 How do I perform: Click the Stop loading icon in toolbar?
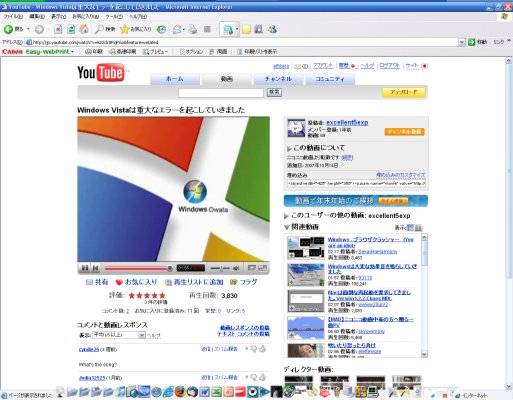pos(58,29)
